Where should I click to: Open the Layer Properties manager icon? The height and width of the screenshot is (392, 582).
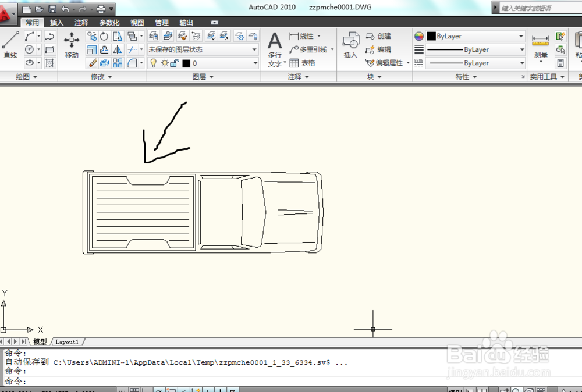(x=153, y=35)
